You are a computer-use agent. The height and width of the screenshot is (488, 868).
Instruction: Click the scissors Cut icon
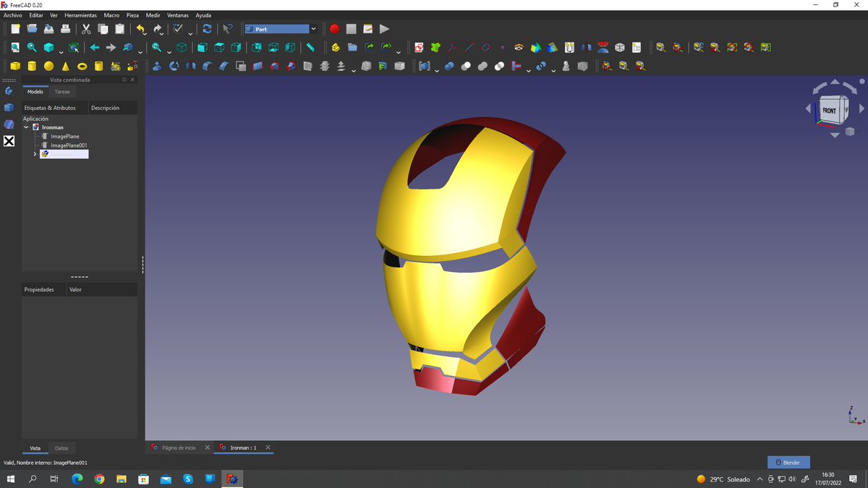coord(86,29)
